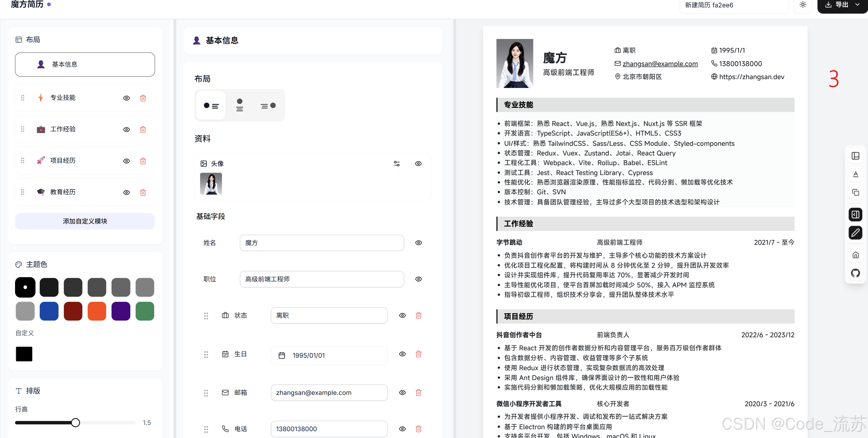
Task: Click the GitHub icon in right toolbar
Action: coord(855,273)
